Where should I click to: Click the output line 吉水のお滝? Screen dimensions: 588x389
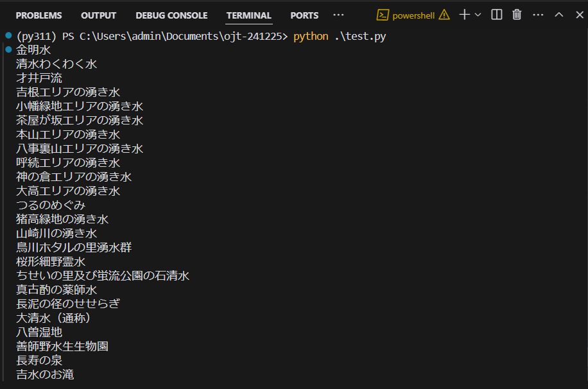pos(45,375)
